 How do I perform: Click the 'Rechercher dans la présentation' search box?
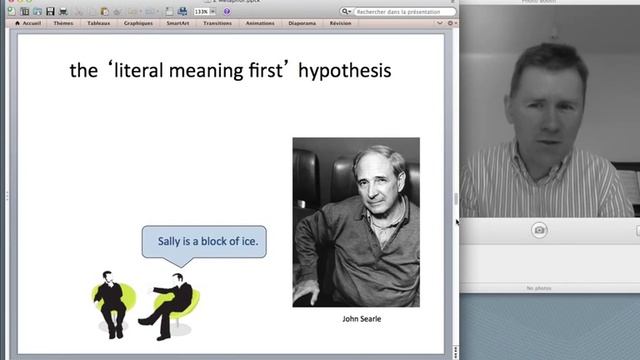[x=404, y=12]
